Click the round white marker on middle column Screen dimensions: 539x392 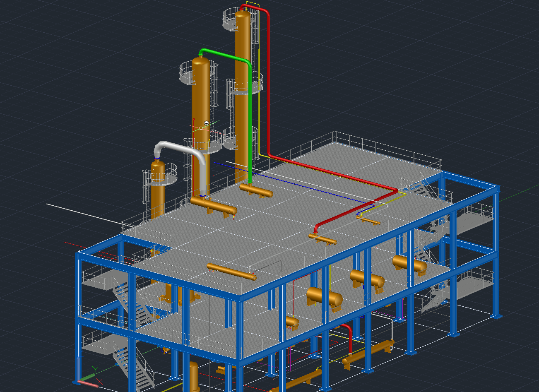[x=207, y=123]
